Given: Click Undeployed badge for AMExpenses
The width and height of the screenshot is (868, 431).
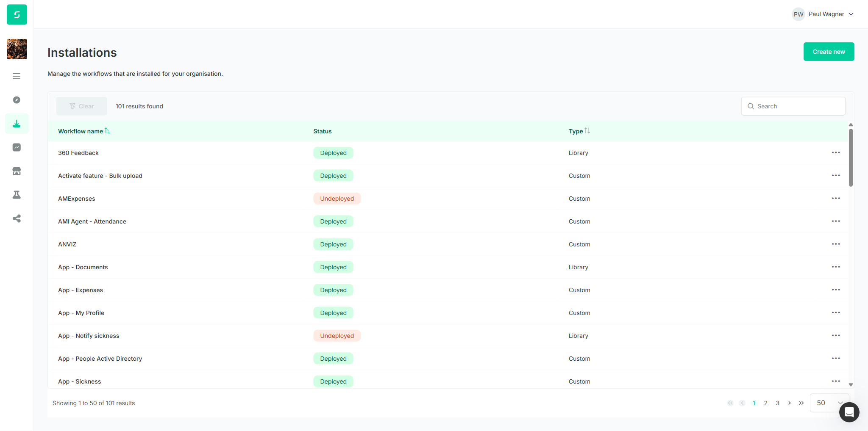Looking at the screenshot, I should tap(337, 199).
